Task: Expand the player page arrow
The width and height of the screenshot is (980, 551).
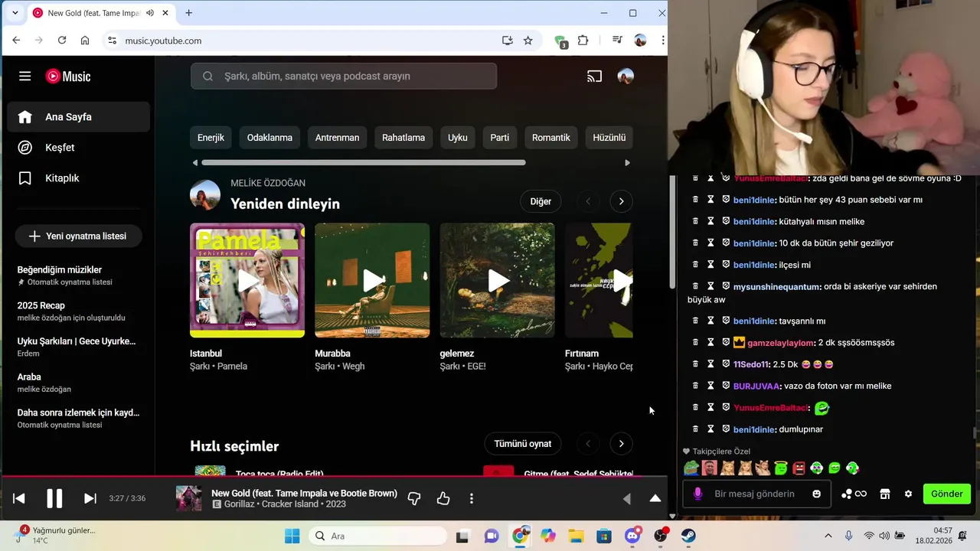Action: [x=655, y=499]
